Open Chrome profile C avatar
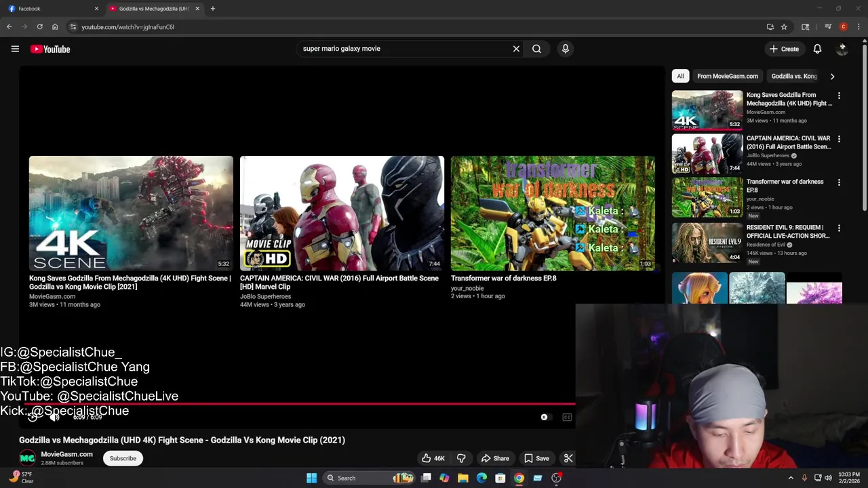The image size is (868, 488). (x=844, y=27)
